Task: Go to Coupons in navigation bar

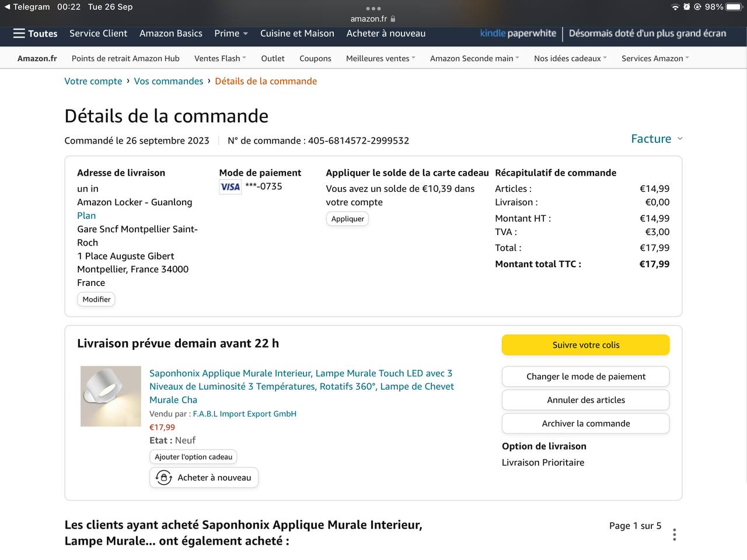Action: coord(315,58)
